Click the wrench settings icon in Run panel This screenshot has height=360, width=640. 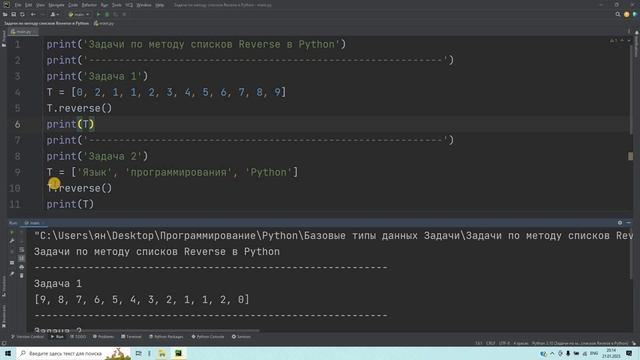pyautogui.click(x=12, y=241)
